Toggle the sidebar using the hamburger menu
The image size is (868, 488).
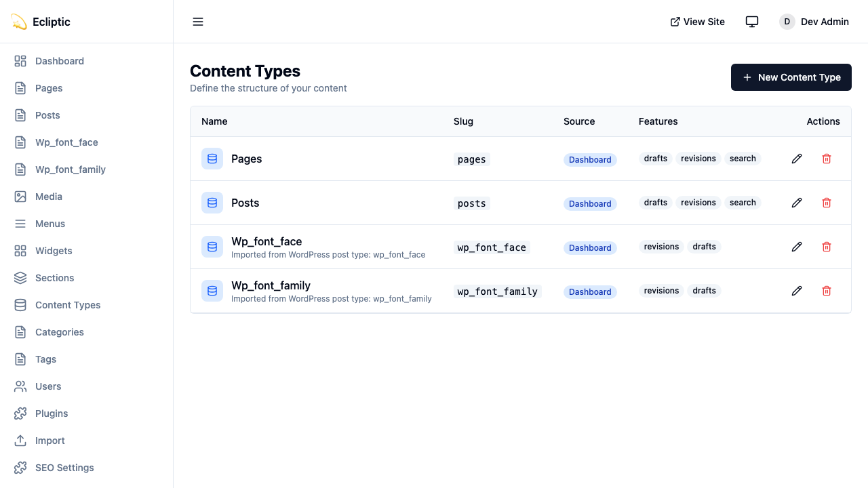click(198, 22)
